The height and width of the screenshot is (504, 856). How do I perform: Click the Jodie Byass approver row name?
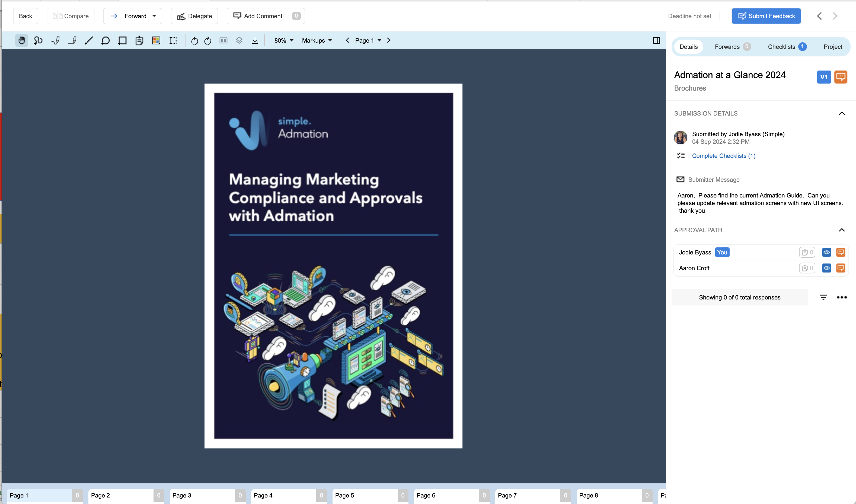click(x=695, y=252)
